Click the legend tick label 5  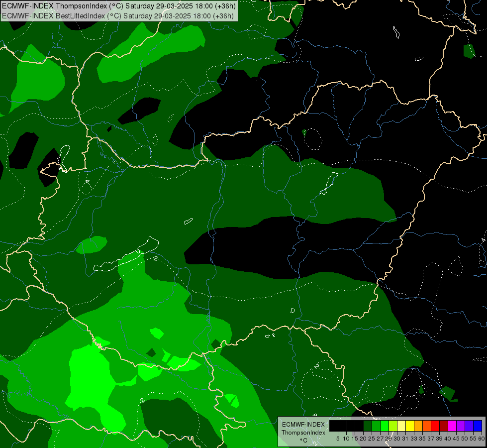pos(338,439)
